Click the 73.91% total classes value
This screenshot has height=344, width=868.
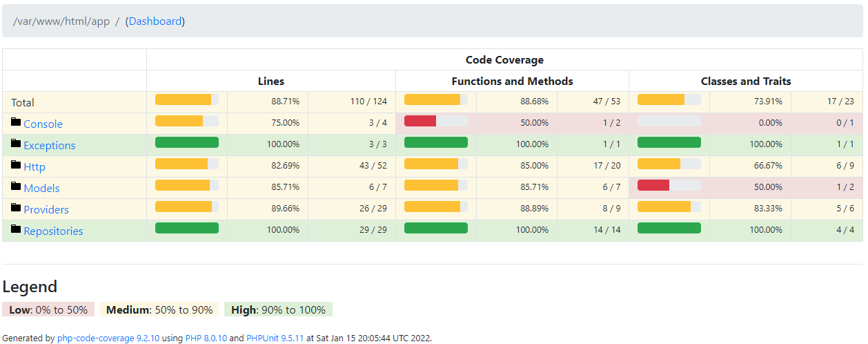pyautogui.click(x=767, y=102)
